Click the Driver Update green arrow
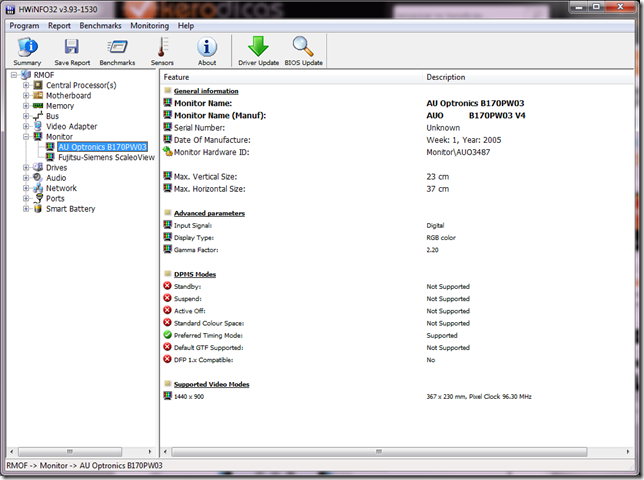 [x=258, y=46]
